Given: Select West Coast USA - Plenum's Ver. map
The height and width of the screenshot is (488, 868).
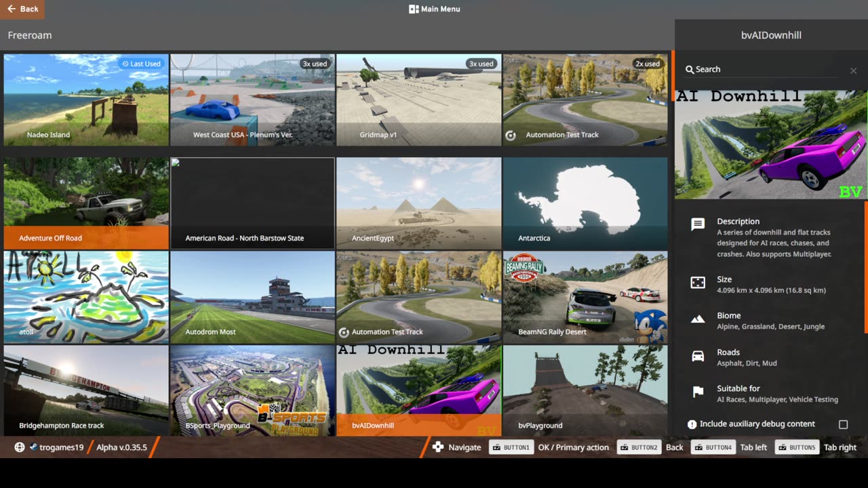Looking at the screenshot, I should click(252, 100).
